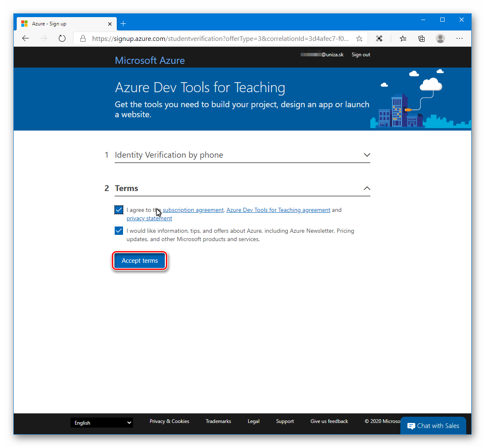The height and width of the screenshot is (448, 485).
Task: Click the browser back arrow
Action: pos(25,38)
